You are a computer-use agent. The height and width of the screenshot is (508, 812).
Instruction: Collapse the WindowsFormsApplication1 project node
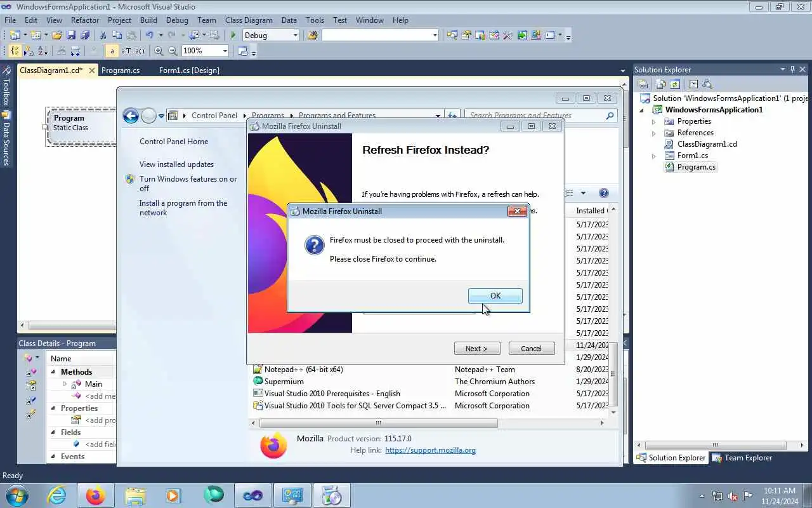[x=641, y=110]
